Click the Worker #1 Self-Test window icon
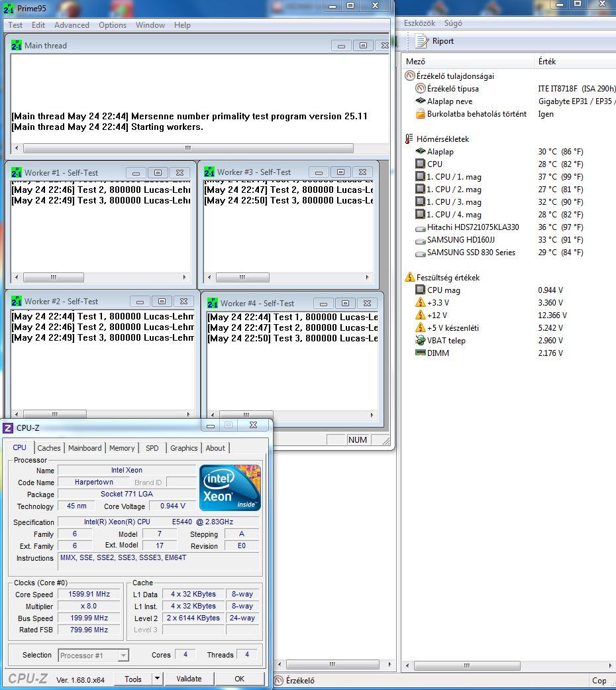This screenshot has width=616, height=690. pos(17,172)
